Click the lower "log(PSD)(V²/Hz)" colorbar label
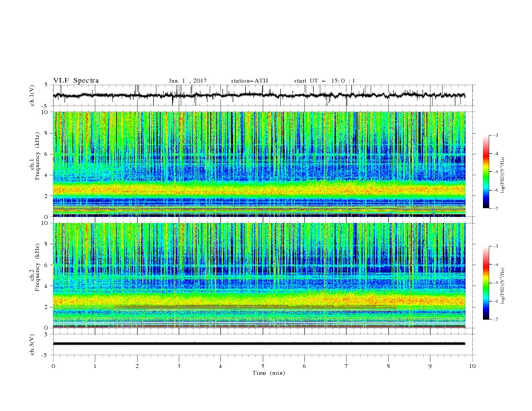Image resolution: width=532 pixels, height=411 pixels. pyautogui.click(x=503, y=285)
